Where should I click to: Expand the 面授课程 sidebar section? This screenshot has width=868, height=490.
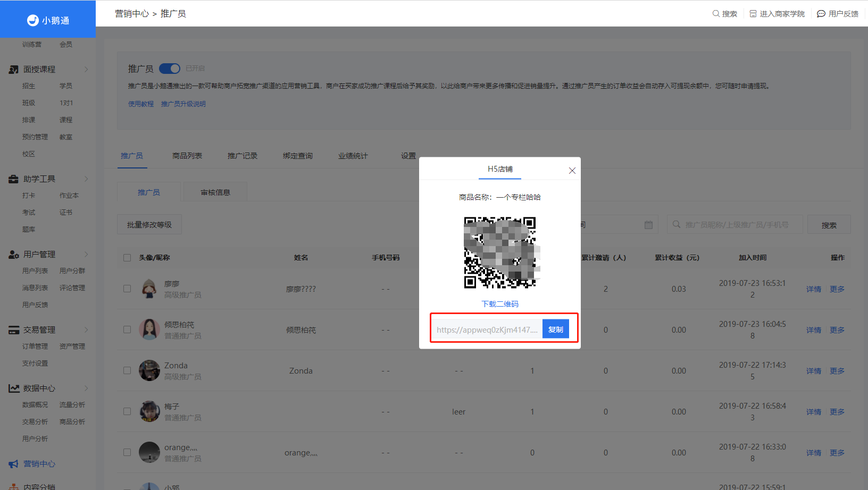pos(86,70)
